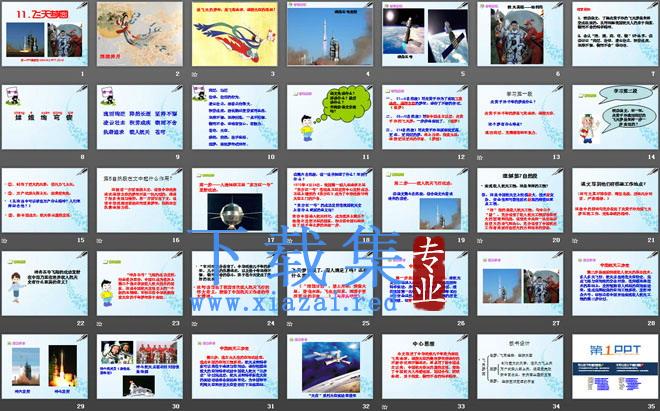
Task: Select slide 4 rocket launch pad thumbnail
Action: 330,34
